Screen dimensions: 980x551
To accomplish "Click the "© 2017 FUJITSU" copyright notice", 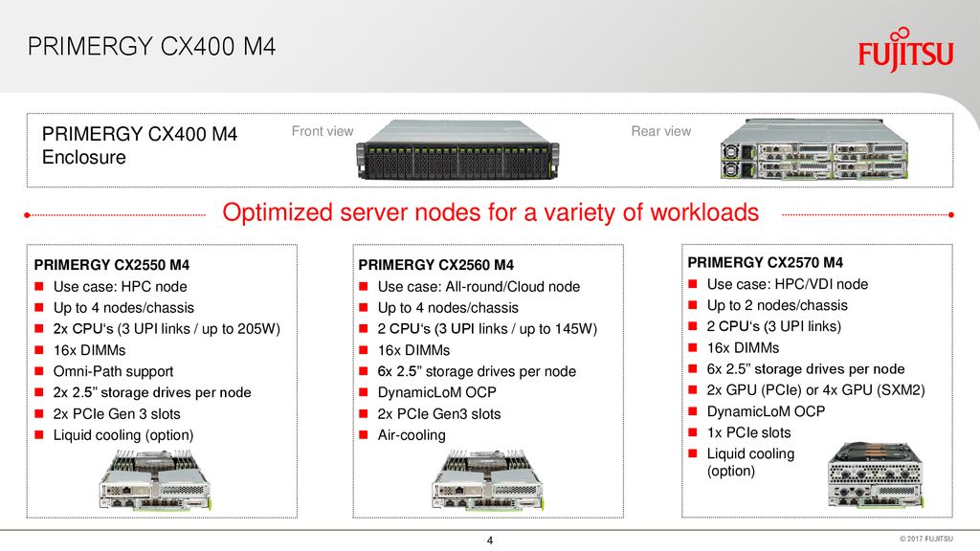I will tap(926, 539).
